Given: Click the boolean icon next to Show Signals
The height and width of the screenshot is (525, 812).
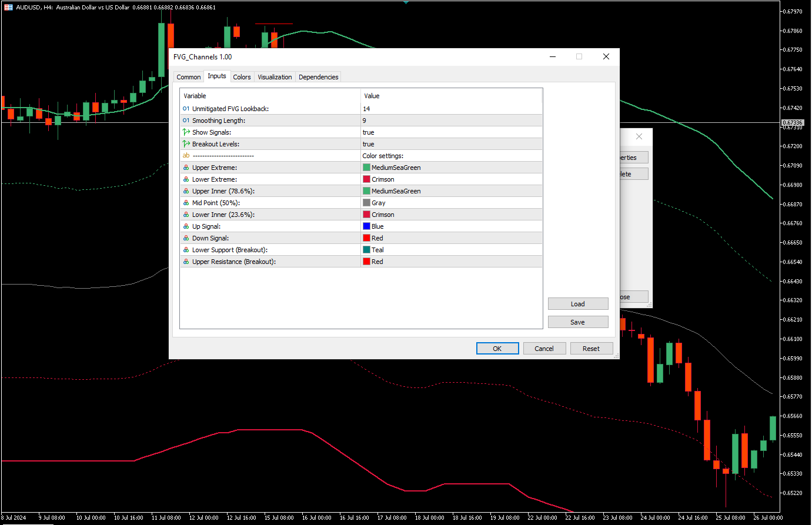Looking at the screenshot, I should (186, 132).
